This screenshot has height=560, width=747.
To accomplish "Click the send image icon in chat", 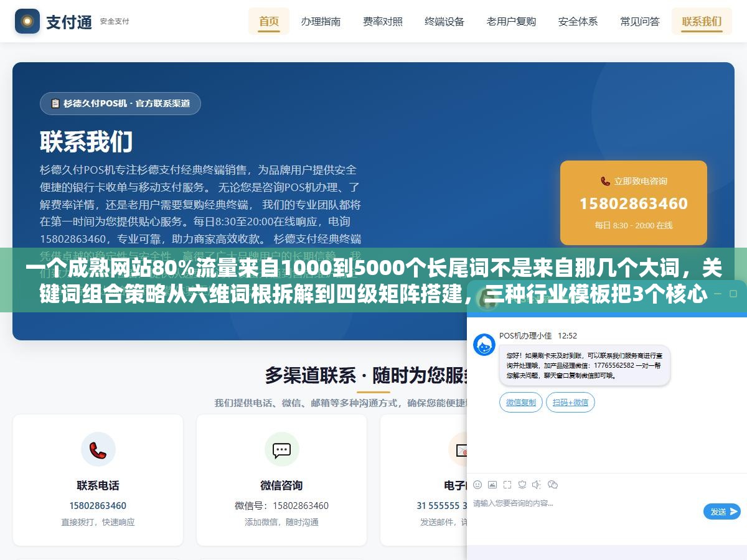I will tap(492, 484).
